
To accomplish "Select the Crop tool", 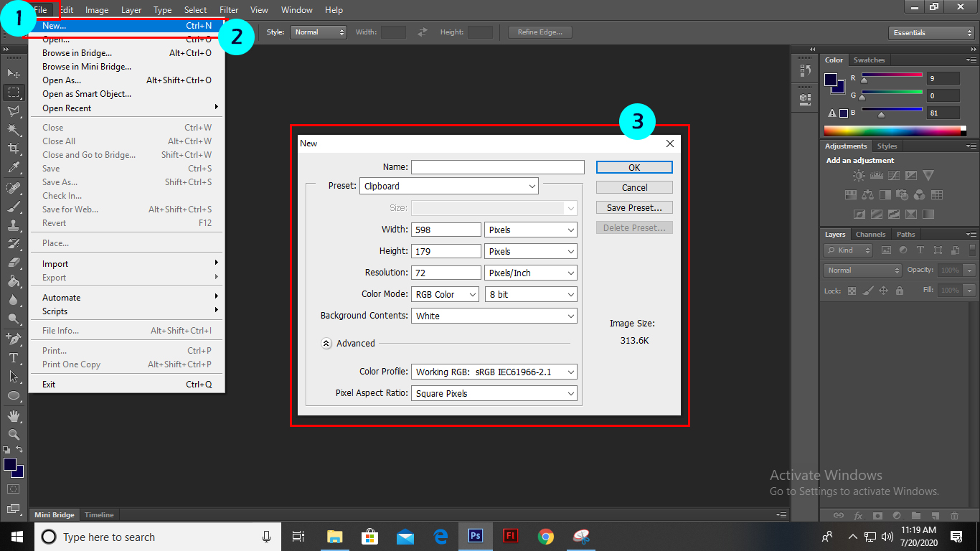I will pyautogui.click(x=14, y=149).
